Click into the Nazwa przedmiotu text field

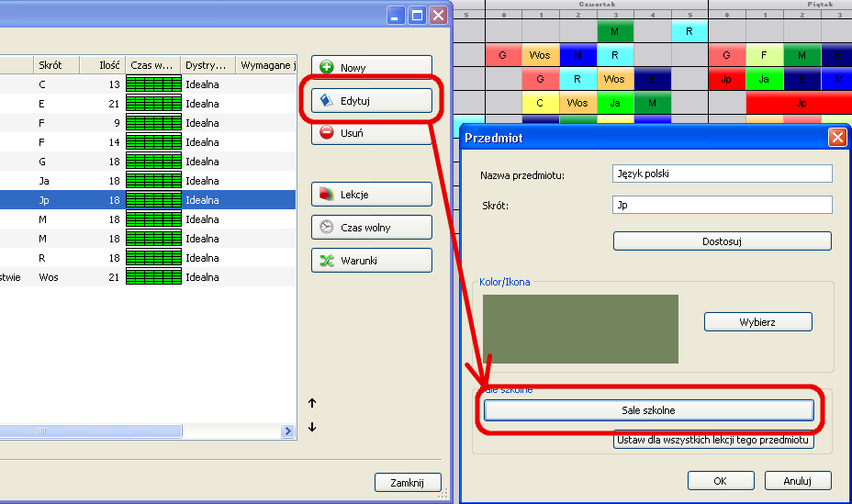click(x=722, y=174)
